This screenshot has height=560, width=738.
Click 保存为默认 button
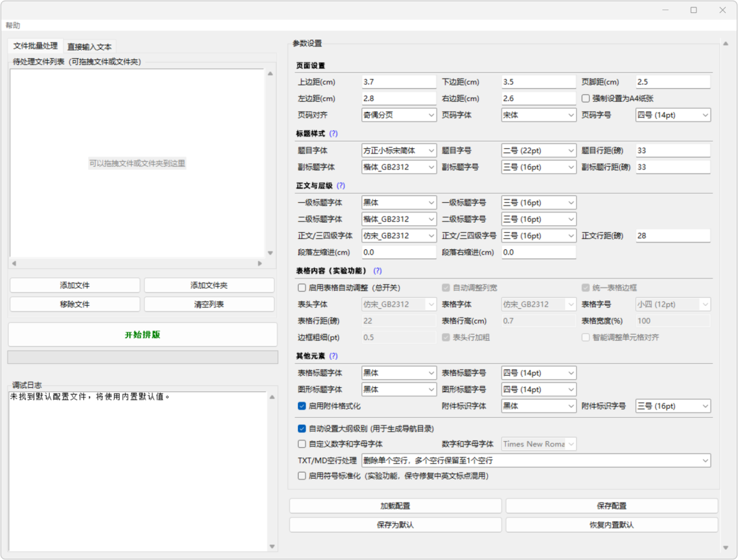pos(396,524)
